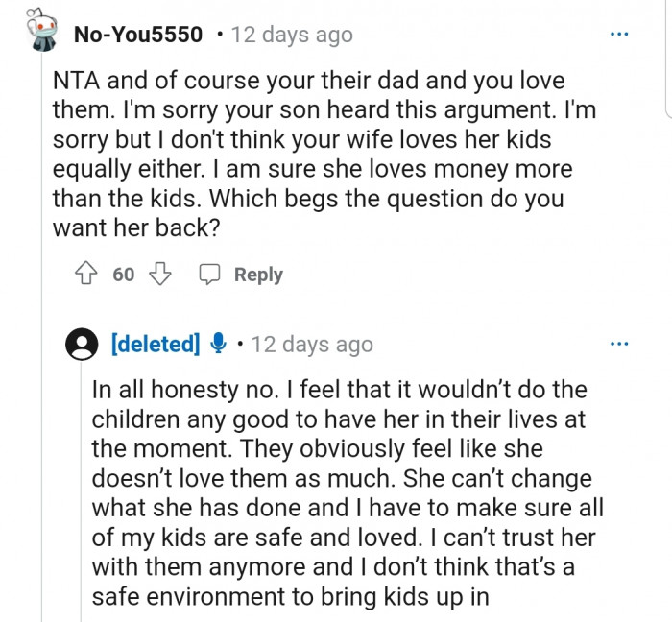Click the [deleted] username link
The image size is (672, 622).
coord(156,344)
